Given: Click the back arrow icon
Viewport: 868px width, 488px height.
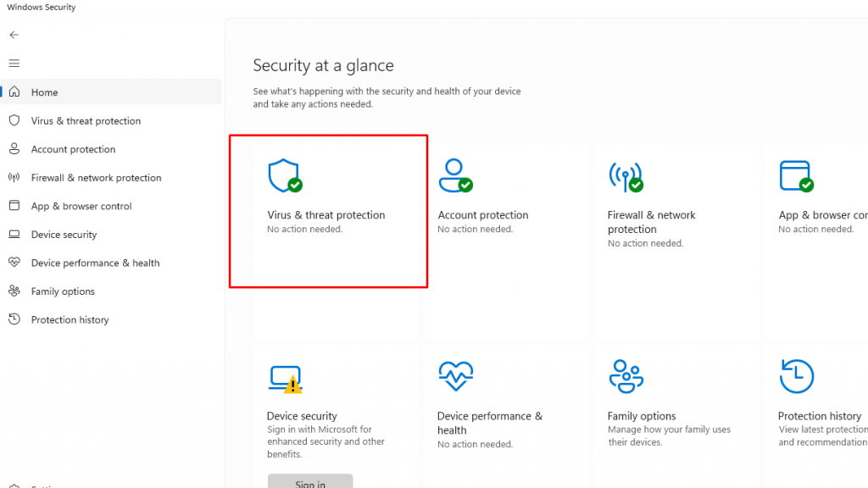Looking at the screenshot, I should (x=14, y=35).
